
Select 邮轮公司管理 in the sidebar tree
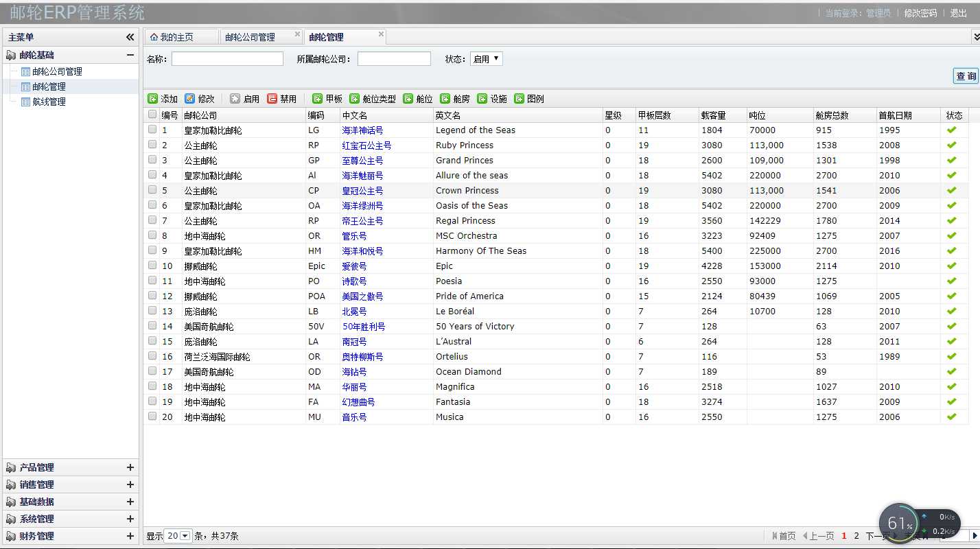(x=57, y=71)
